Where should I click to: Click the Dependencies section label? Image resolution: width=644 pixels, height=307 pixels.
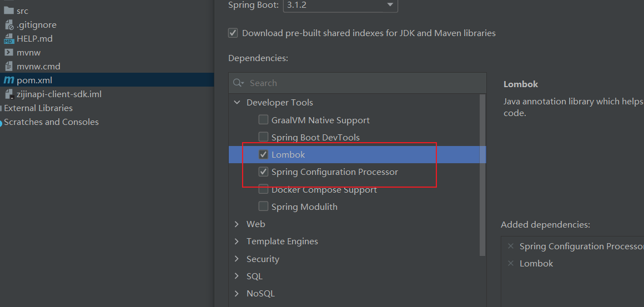coord(258,58)
